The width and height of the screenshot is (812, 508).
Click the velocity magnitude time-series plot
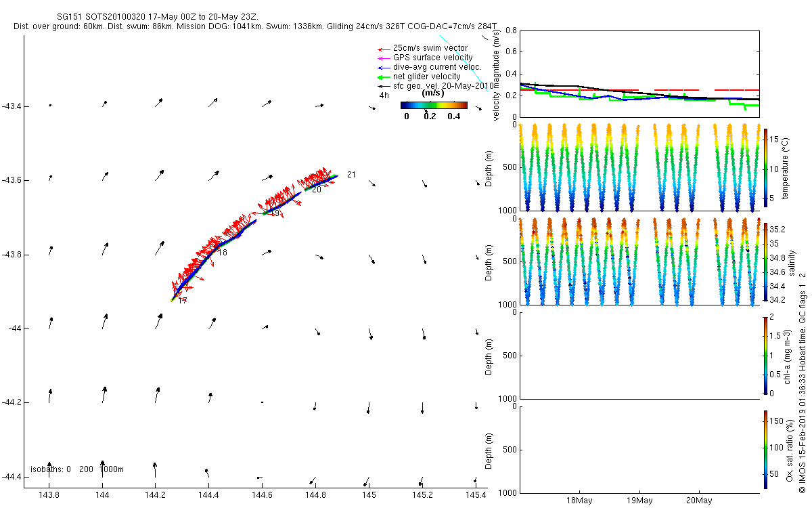(639, 73)
